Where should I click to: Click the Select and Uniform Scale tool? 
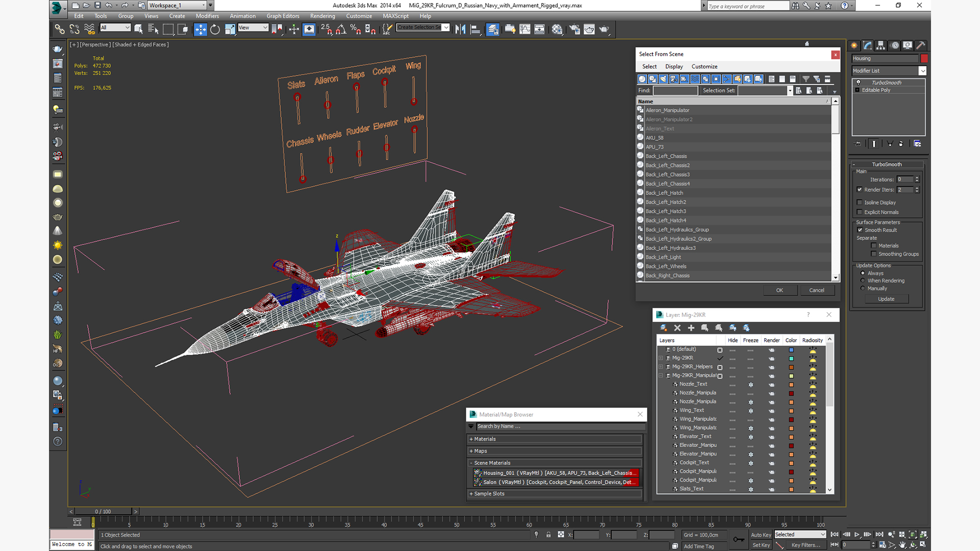[x=230, y=29]
